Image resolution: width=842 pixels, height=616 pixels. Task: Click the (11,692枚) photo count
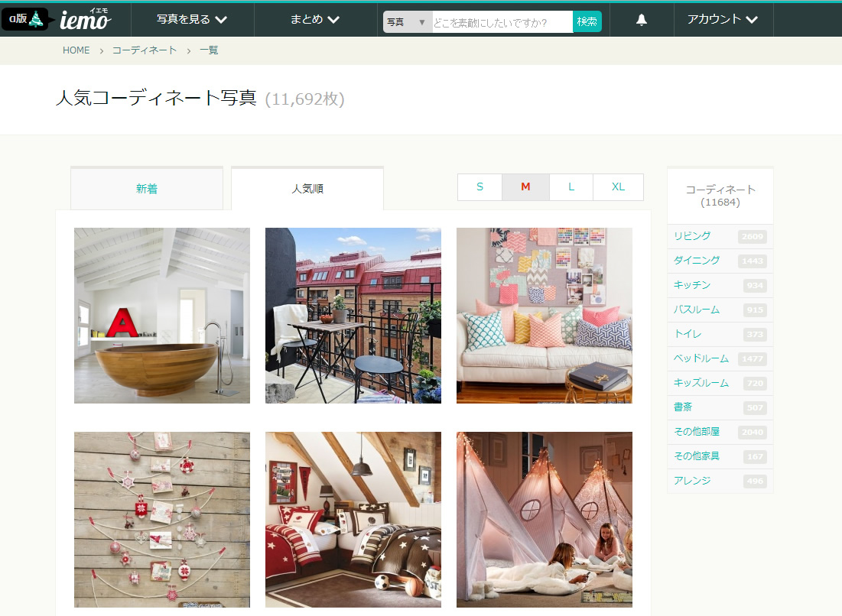click(x=304, y=99)
